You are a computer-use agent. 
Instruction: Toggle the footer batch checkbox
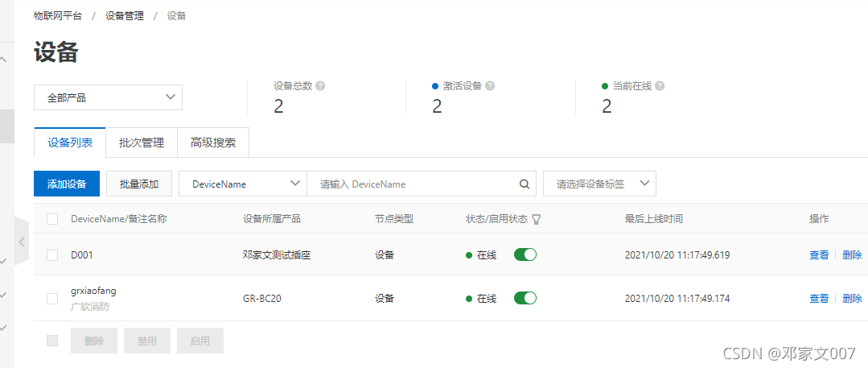point(52,341)
